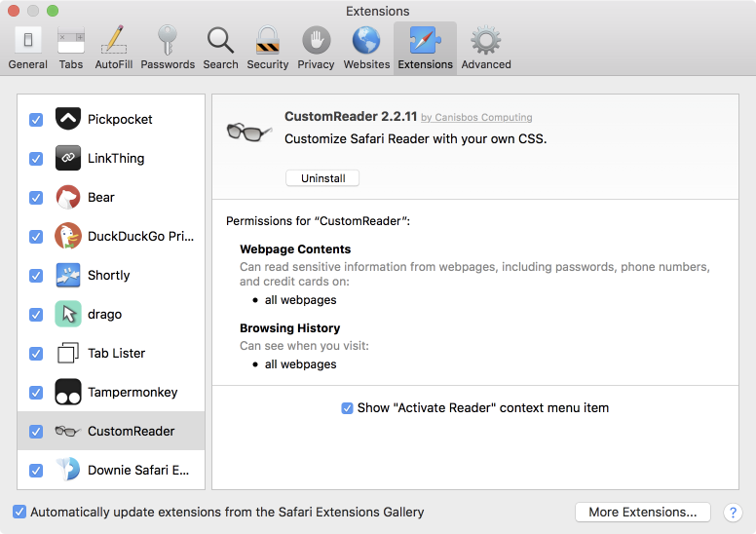Click the More Extensions... button
756x534 pixels.
tap(643, 512)
